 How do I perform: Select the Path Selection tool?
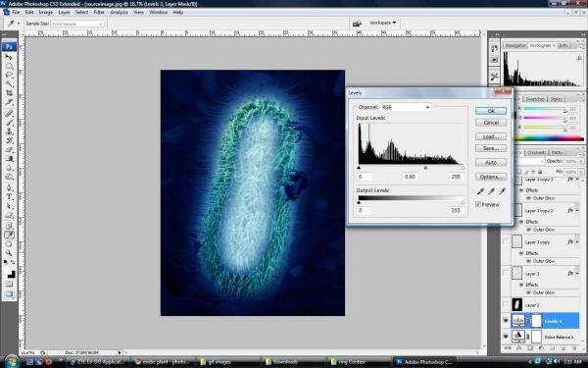click(9, 206)
